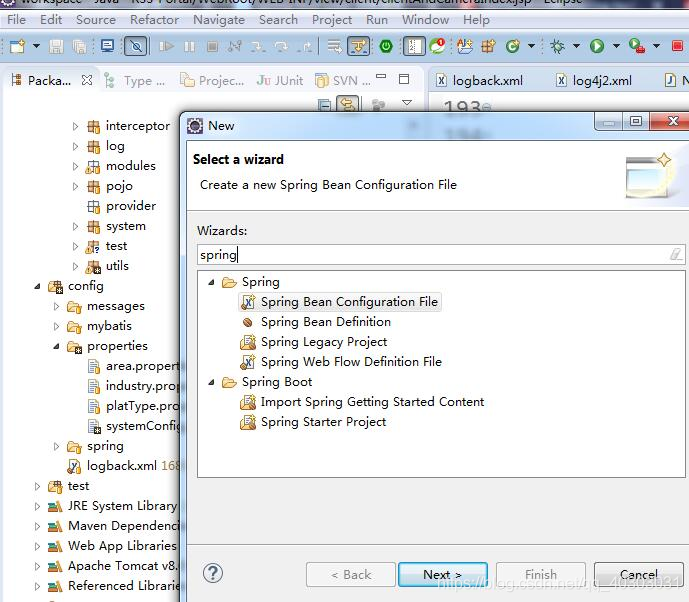689x602 pixels.
Task: Expand the mybatis folder
Action: [x=56, y=326]
